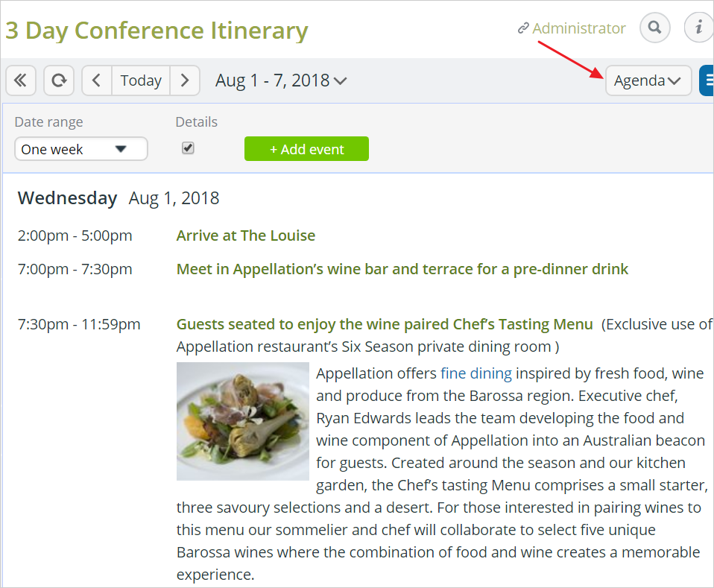Expand the Aug 1 - 7, 2018 date selector
Viewport: 714px width, 588px height.
coord(281,80)
